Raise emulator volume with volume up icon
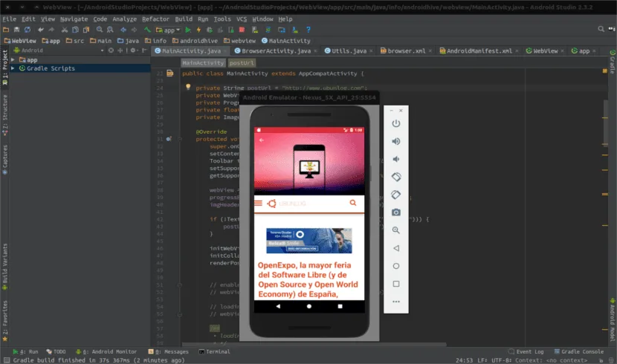Screen dimensions: 617x364 tap(396, 141)
